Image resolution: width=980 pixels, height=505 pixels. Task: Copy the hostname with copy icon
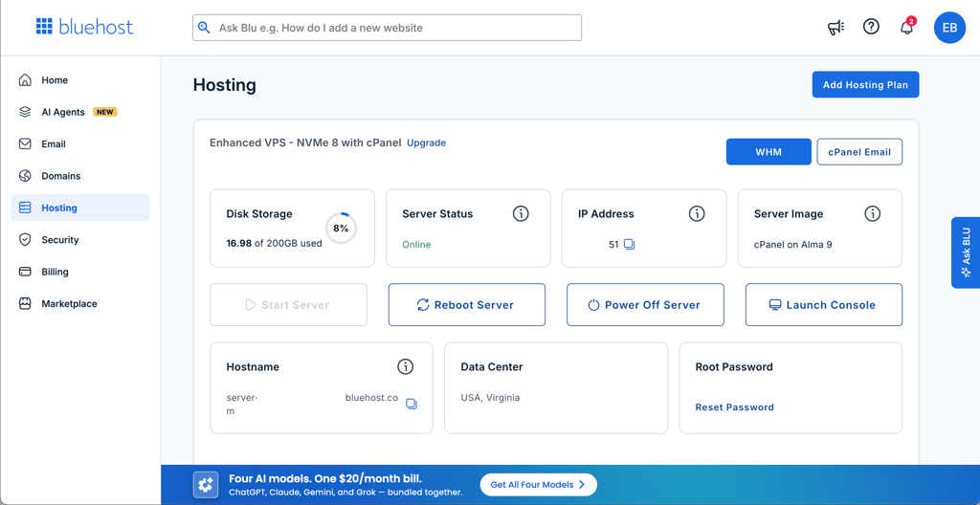[412, 404]
